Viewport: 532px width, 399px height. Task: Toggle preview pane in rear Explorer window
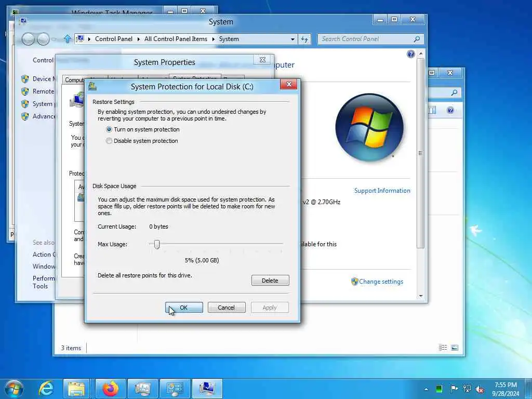[432, 110]
